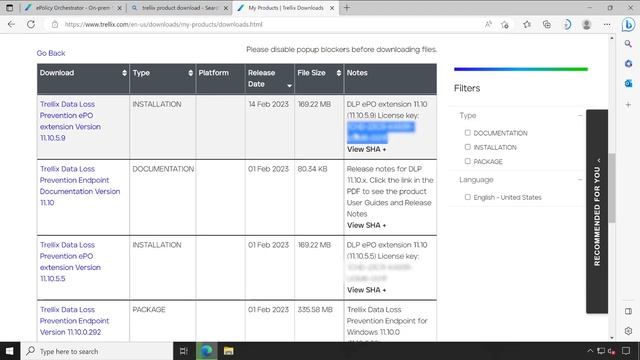Check the PACKAGE filter
Image resolution: width=640 pixels, height=360 pixels.
468,161
